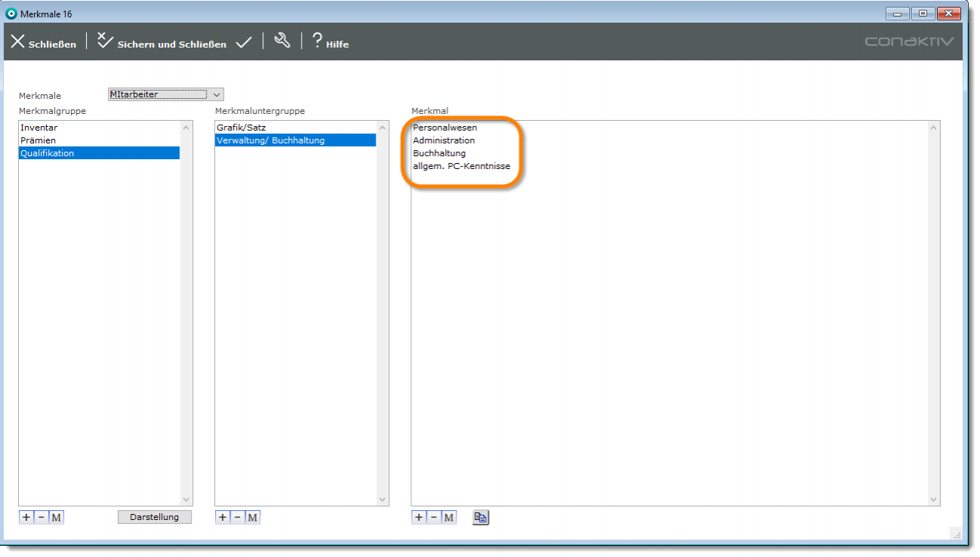Delete Merkmaluntergruppe using minus button

click(237, 517)
